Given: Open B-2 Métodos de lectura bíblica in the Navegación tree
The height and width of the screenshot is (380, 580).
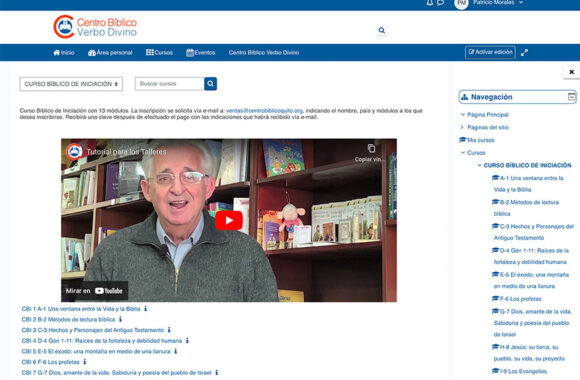Looking at the screenshot, I should pyautogui.click(x=526, y=208).
